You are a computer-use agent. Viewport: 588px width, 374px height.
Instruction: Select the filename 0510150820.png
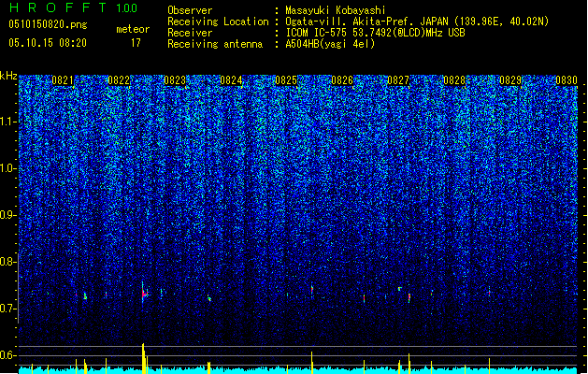pyautogui.click(x=48, y=24)
